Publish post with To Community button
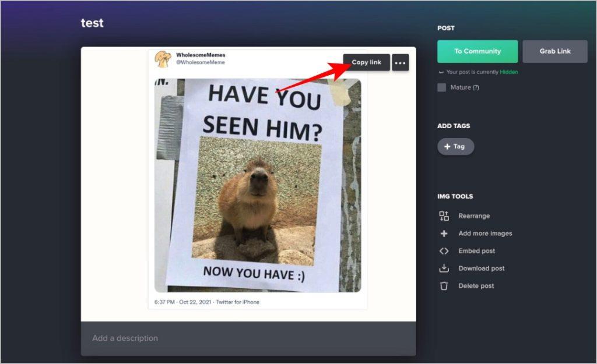 (477, 51)
